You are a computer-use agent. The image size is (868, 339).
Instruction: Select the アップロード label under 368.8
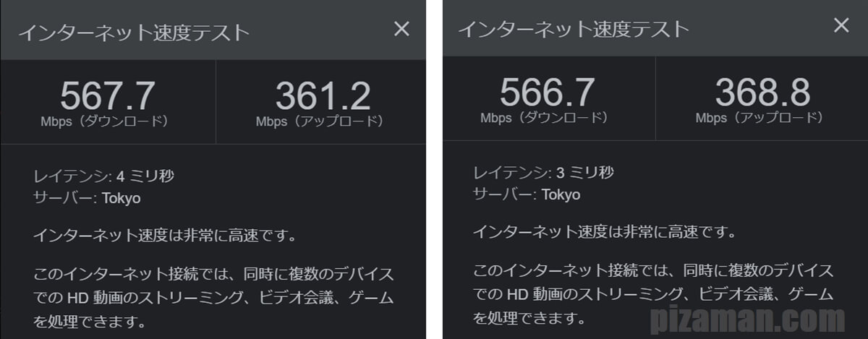coord(759,117)
